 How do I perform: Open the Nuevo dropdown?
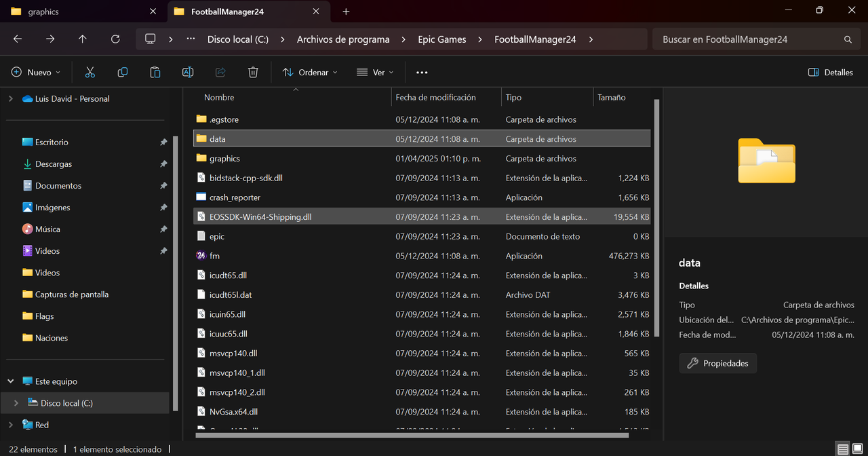tap(36, 72)
